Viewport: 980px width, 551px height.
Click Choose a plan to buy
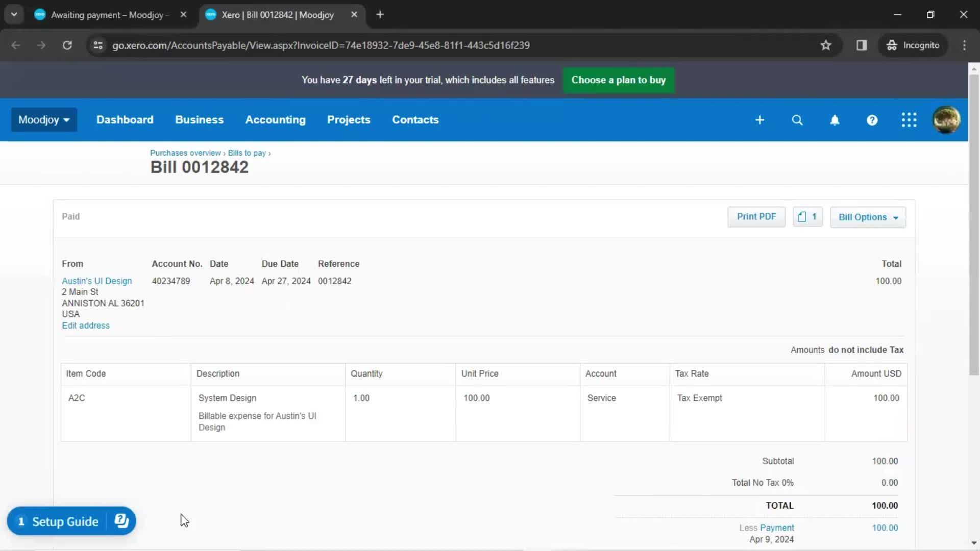618,80
